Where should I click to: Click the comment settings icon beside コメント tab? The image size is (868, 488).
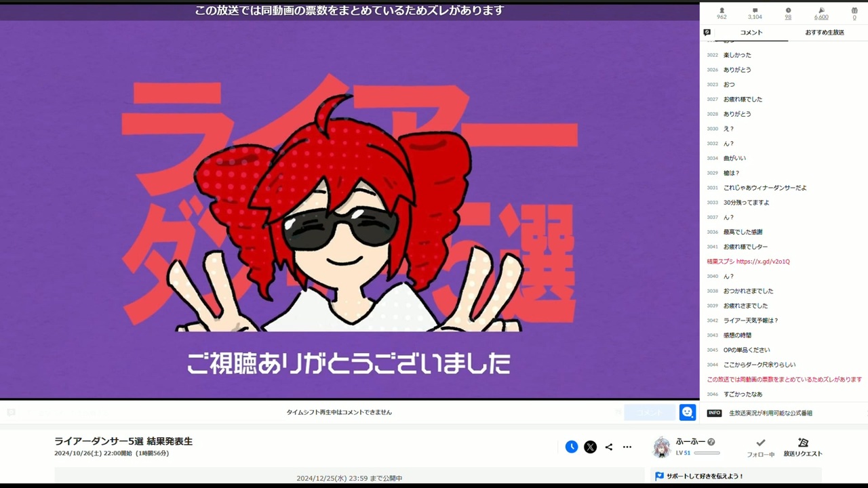tap(707, 33)
